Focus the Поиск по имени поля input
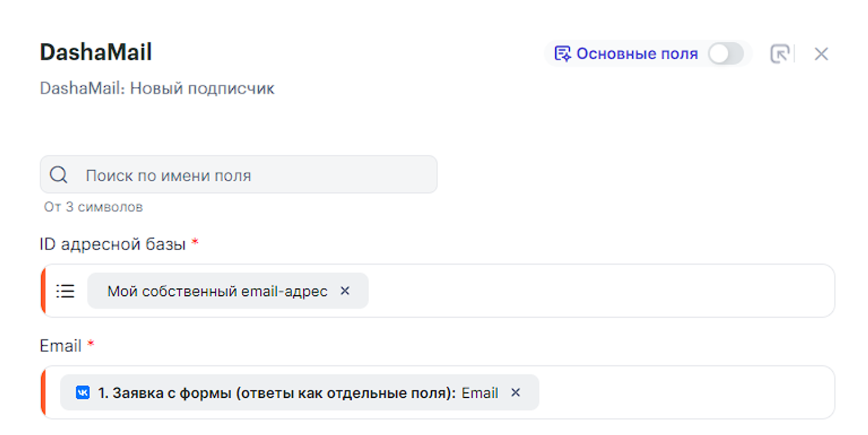868x435 pixels. (254, 175)
